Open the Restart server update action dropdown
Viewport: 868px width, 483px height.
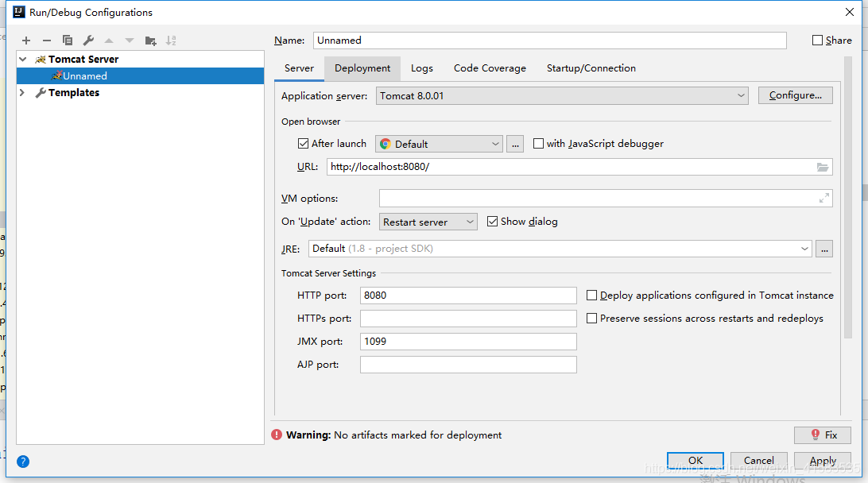coord(428,222)
